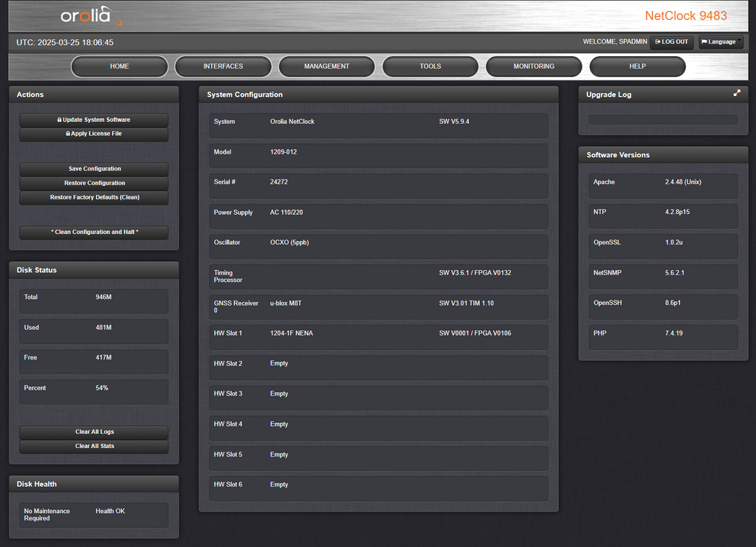756x547 pixels.
Task: Click the Software Versions panel header
Action: click(663, 155)
